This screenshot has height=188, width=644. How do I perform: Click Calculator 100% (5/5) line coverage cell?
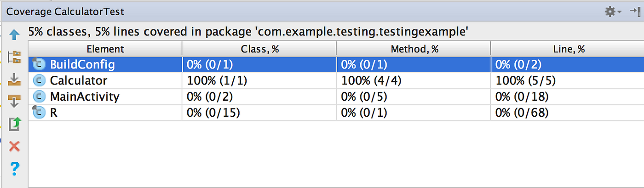(526, 81)
